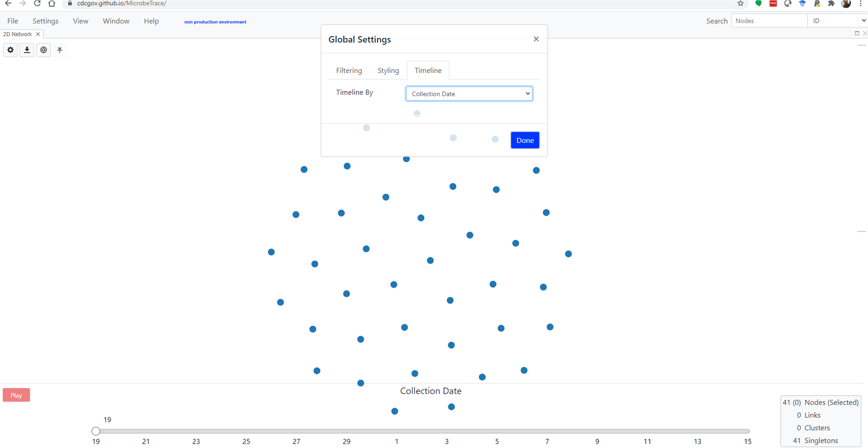Open the Chrome extensions puzzle icon
868x448 pixels.
(x=832, y=4)
